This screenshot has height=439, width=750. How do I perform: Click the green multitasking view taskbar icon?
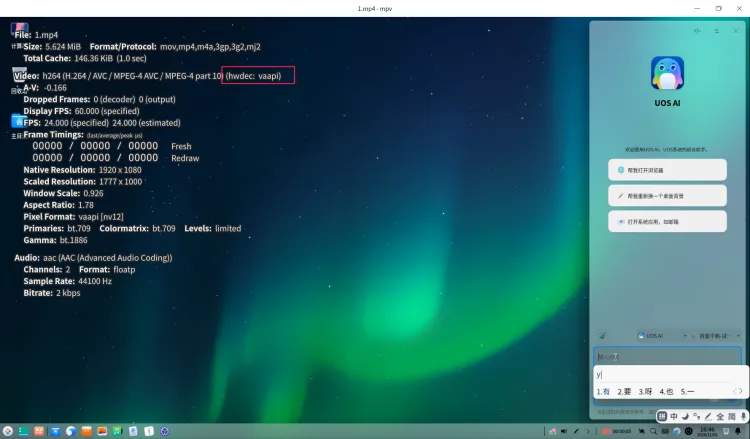pyautogui.click(x=23, y=431)
